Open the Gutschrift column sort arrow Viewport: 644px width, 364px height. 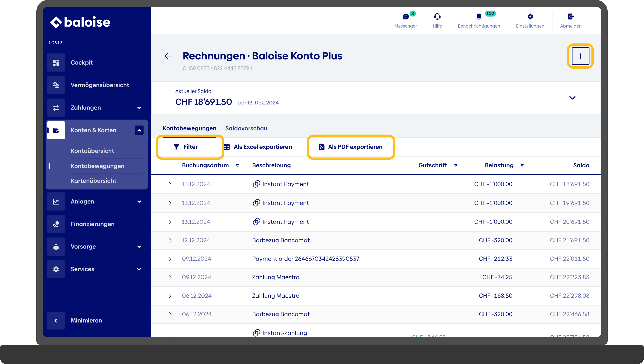coord(455,165)
